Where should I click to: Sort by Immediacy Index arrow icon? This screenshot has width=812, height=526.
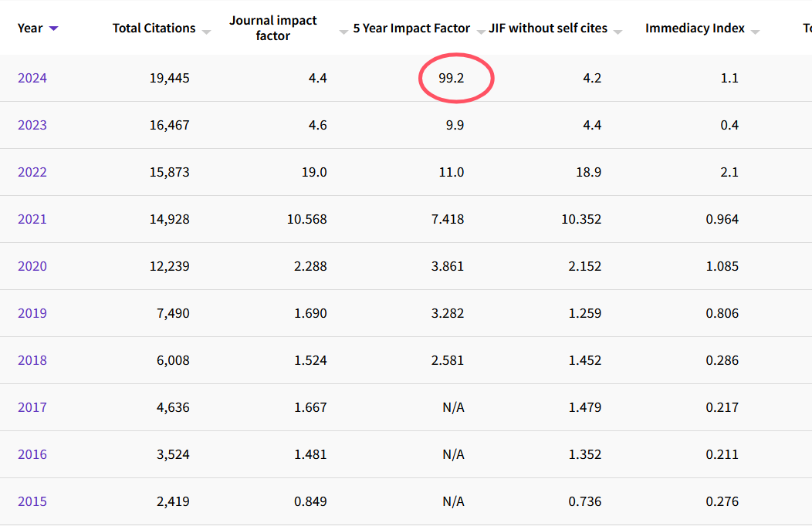click(755, 32)
